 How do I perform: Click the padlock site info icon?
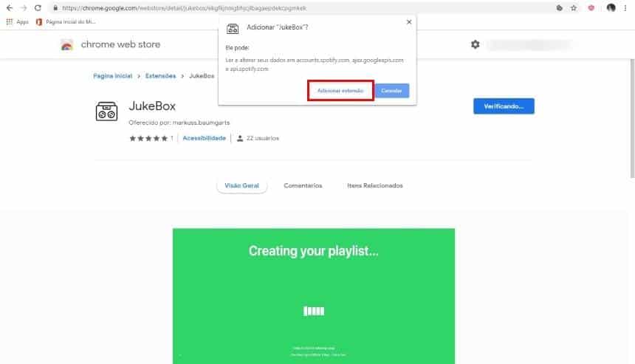(55, 7)
